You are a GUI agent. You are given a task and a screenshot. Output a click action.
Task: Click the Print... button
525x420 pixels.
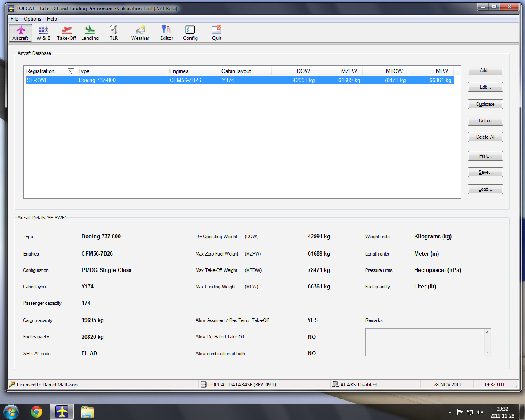click(486, 156)
